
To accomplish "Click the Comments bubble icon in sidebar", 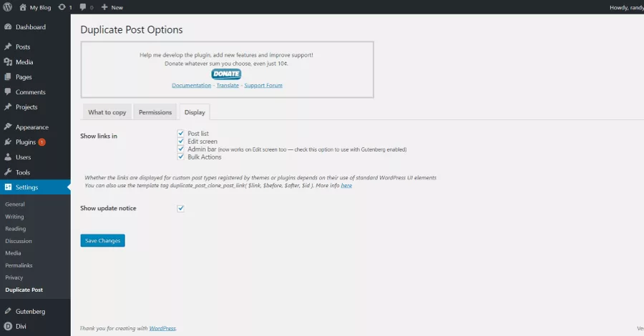I will click(8, 92).
